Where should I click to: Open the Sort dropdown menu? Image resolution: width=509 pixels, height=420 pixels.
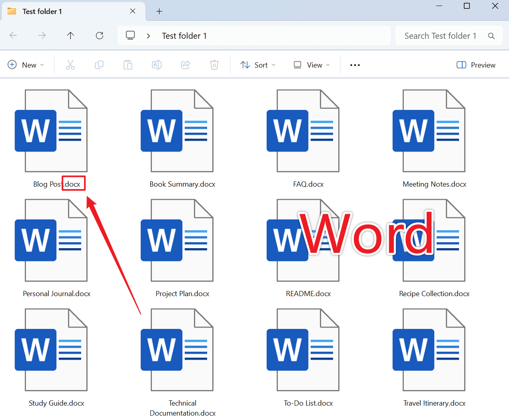click(258, 65)
